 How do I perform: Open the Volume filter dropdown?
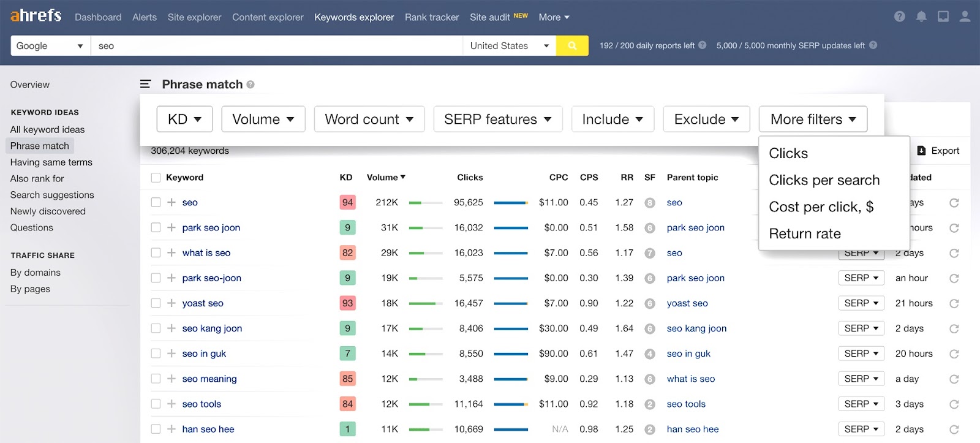[263, 119]
